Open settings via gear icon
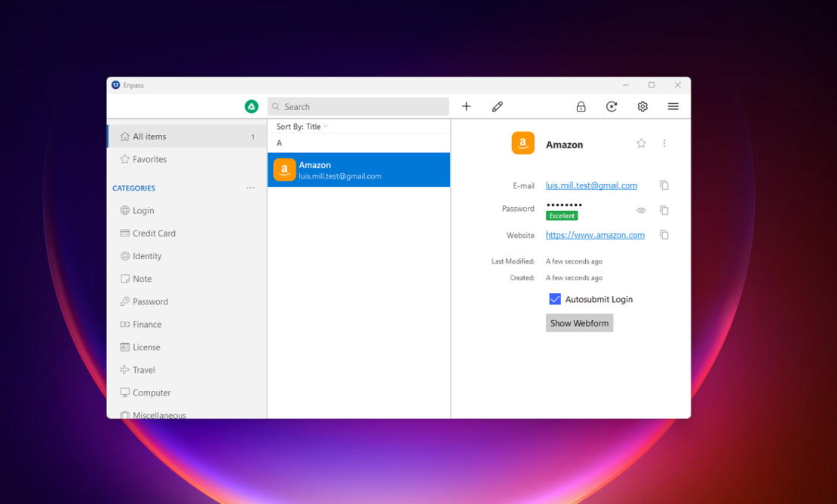This screenshot has width=837, height=504. point(642,107)
